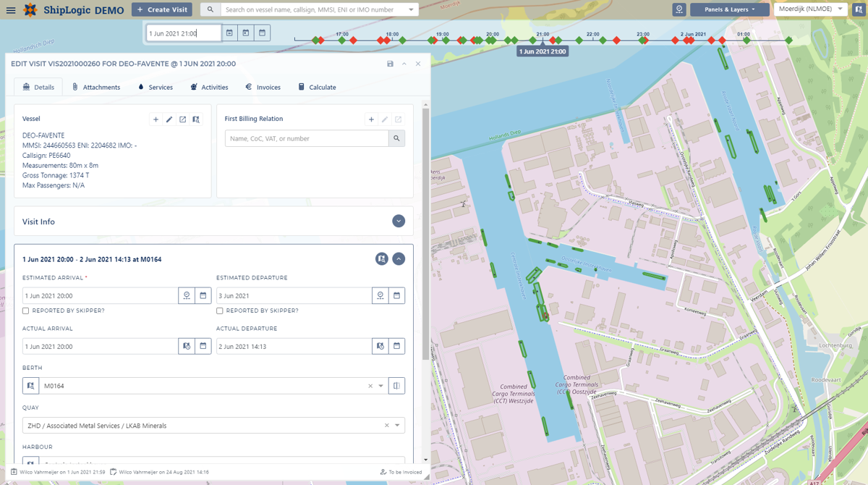Check Reported by Skipper under Estimated Arrival
868x485 pixels.
click(x=26, y=311)
